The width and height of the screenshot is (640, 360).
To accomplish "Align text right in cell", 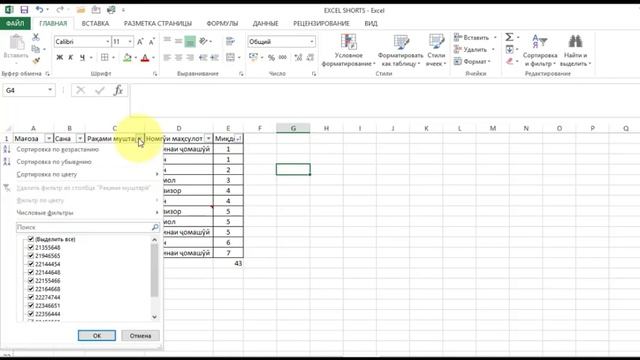I will pyautogui.click(x=190, y=58).
